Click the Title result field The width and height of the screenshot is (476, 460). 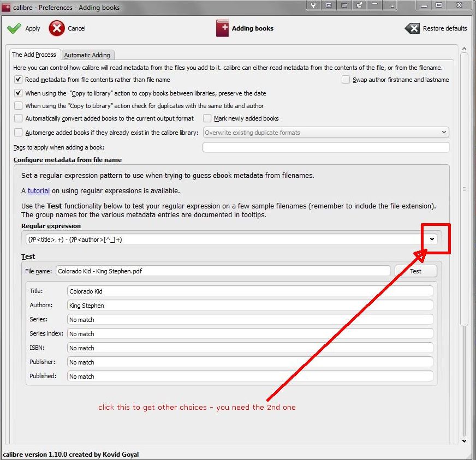point(250,291)
